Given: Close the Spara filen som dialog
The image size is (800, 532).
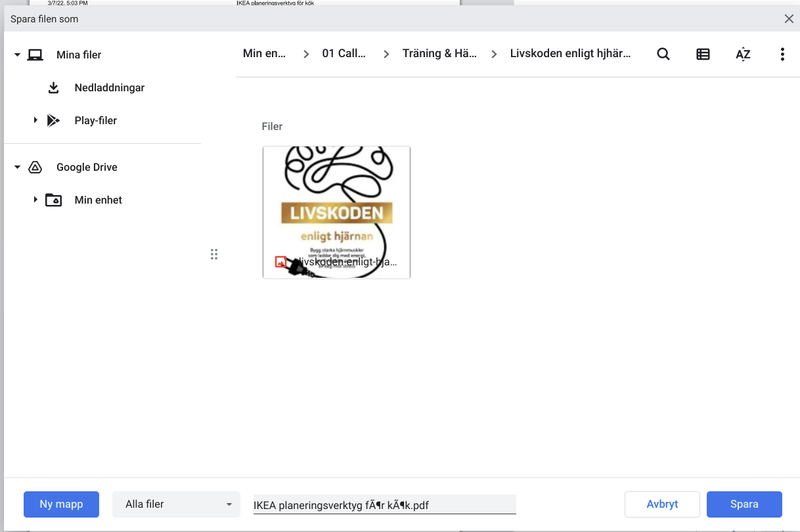Looking at the screenshot, I should click(x=789, y=19).
